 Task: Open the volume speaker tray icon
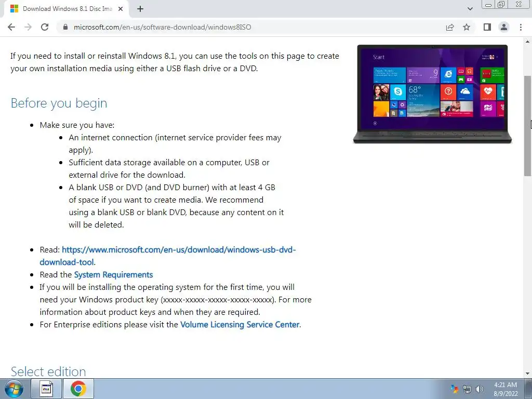480,389
